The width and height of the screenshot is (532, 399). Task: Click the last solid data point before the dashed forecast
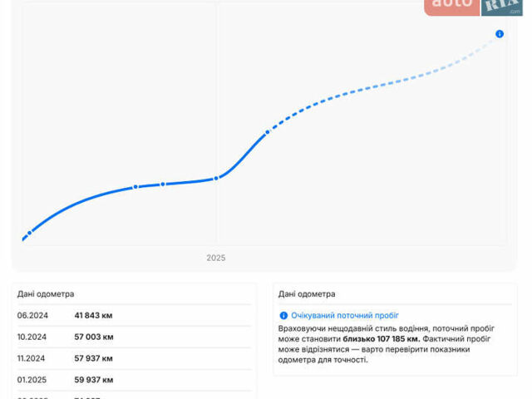tap(267, 131)
